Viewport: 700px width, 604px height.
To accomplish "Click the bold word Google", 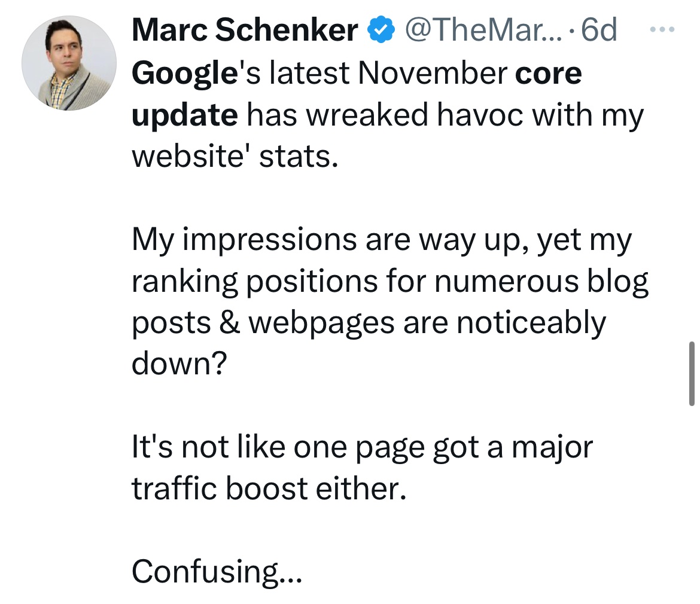I will (182, 73).
